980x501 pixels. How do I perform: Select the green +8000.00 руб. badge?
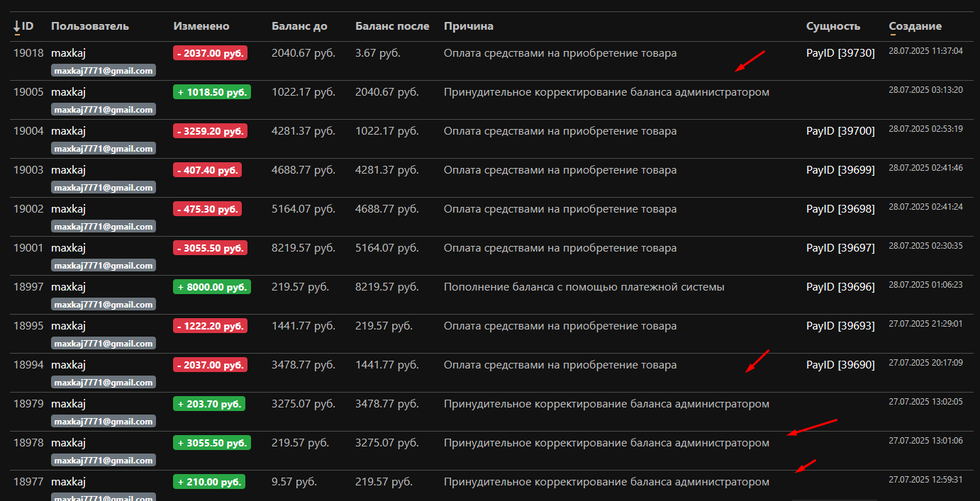[212, 287]
